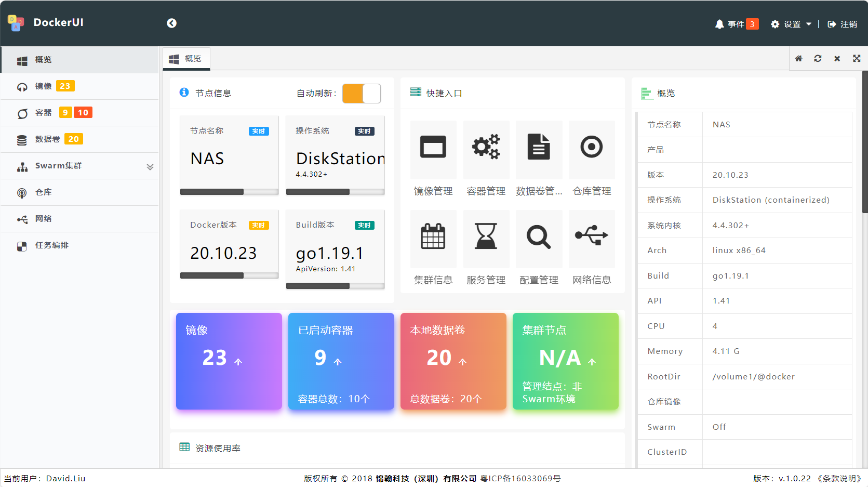Open the 仓库管理 disc icon
Image resolution: width=868 pixels, height=487 pixels.
click(592, 148)
